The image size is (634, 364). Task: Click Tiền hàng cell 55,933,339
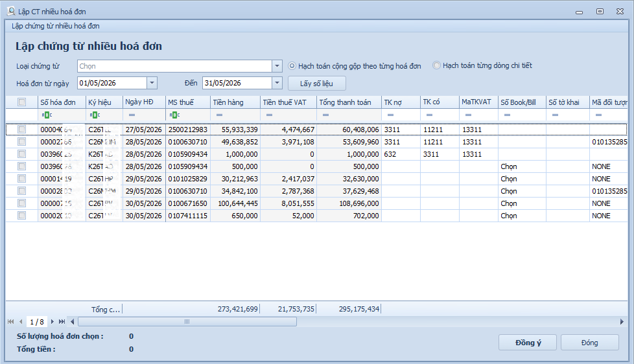[x=235, y=130]
